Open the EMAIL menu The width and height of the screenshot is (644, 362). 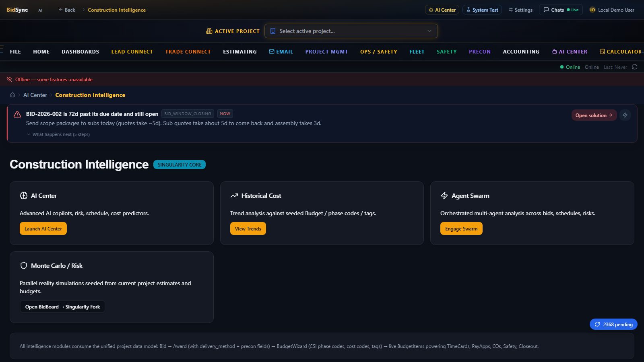(x=281, y=51)
